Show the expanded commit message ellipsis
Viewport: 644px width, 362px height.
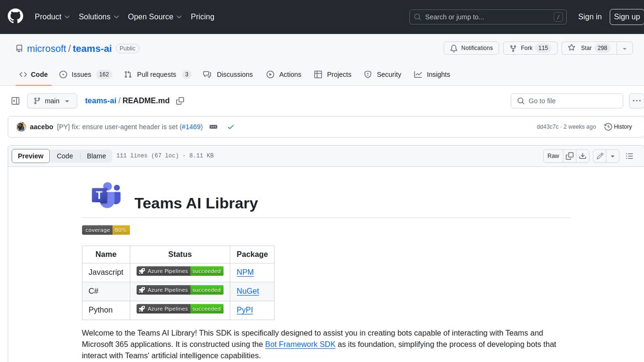(x=214, y=127)
